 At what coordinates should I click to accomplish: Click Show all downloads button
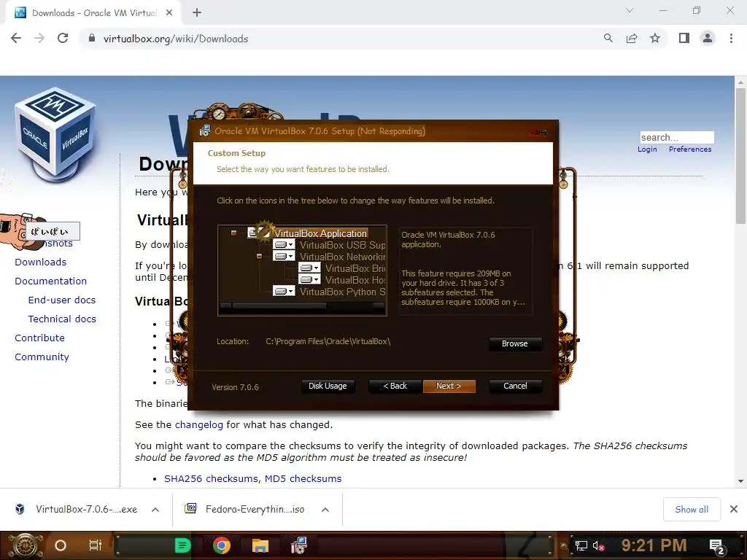[x=692, y=510]
